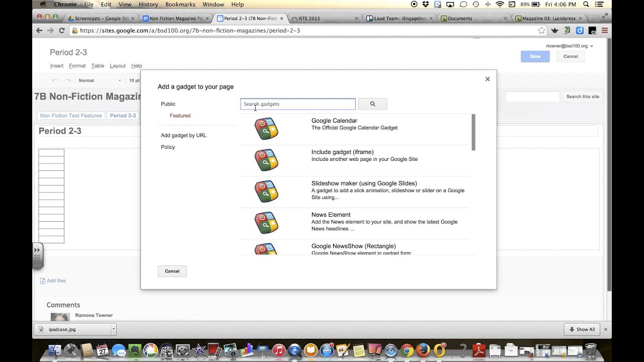644x362 pixels.
Task: Open the Insert menu
Action: coord(57,66)
